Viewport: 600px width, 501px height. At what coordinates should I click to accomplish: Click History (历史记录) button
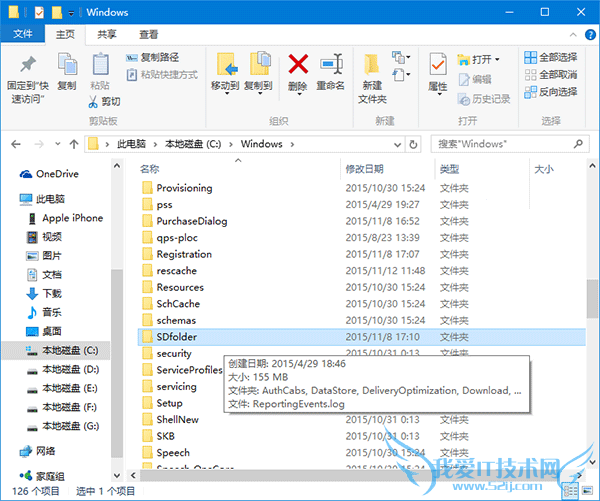484,99
